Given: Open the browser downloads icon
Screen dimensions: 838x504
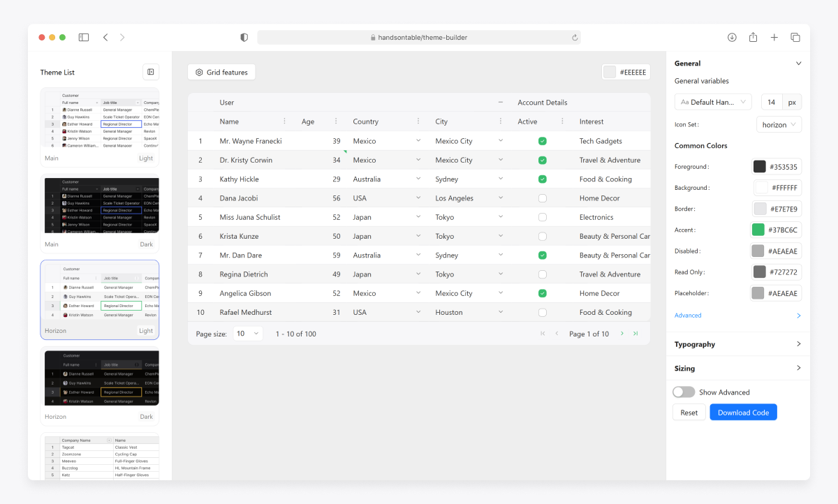Looking at the screenshot, I should pyautogui.click(x=732, y=38).
